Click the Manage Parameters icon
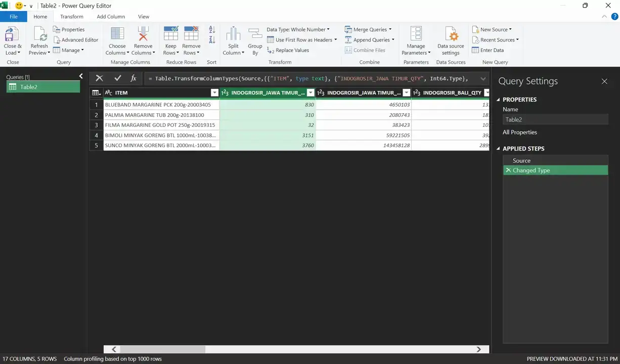 (416, 34)
